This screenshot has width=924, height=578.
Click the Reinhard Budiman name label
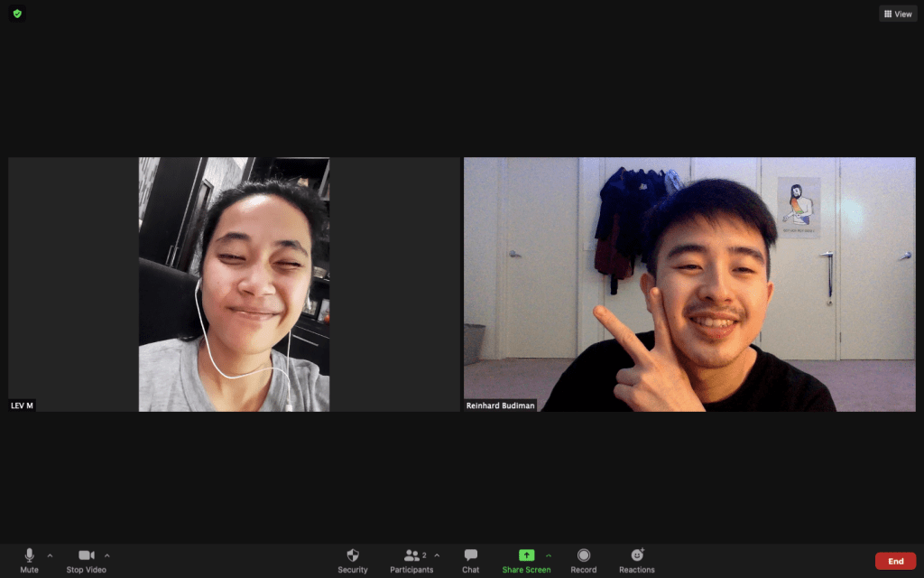pos(501,406)
